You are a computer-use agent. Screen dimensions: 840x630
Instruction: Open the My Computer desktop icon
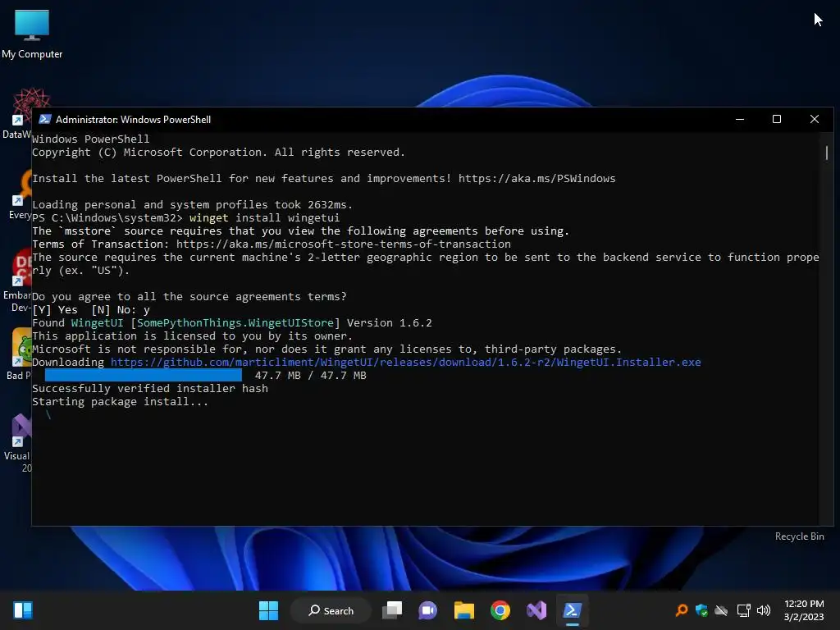tap(32, 33)
